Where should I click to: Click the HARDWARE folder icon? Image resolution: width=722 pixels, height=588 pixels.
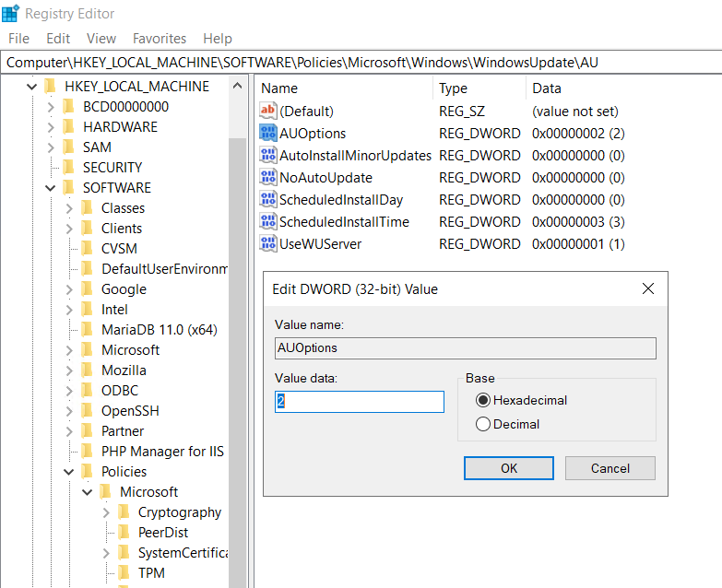pyautogui.click(x=68, y=126)
